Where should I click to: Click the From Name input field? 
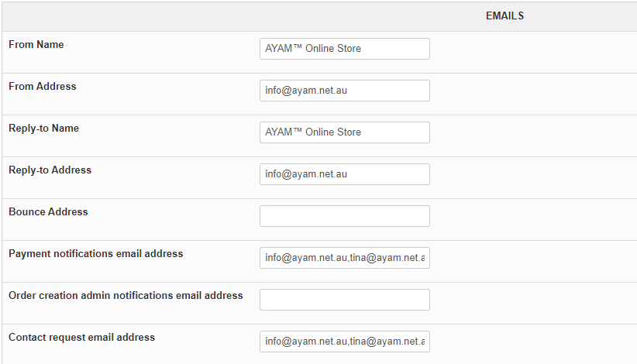tap(344, 49)
